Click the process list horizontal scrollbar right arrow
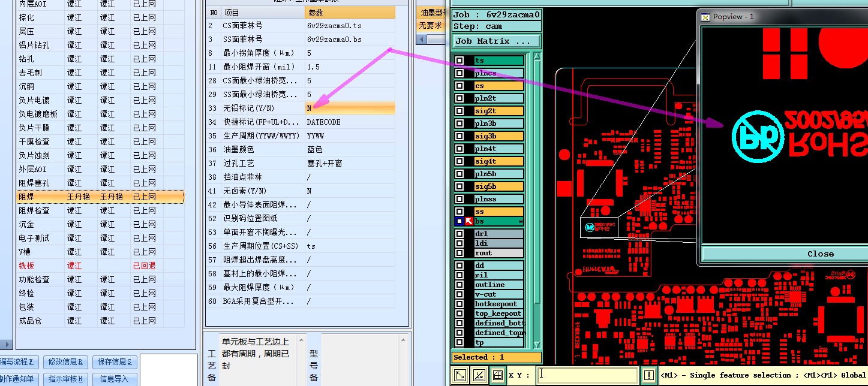Image resolution: width=868 pixels, height=386 pixels. tap(7, 345)
